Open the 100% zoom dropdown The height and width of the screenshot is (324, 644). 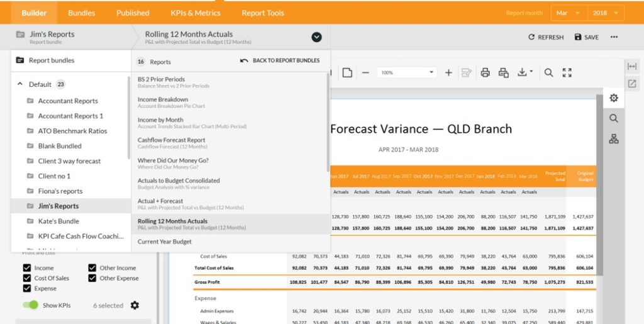(407, 73)
